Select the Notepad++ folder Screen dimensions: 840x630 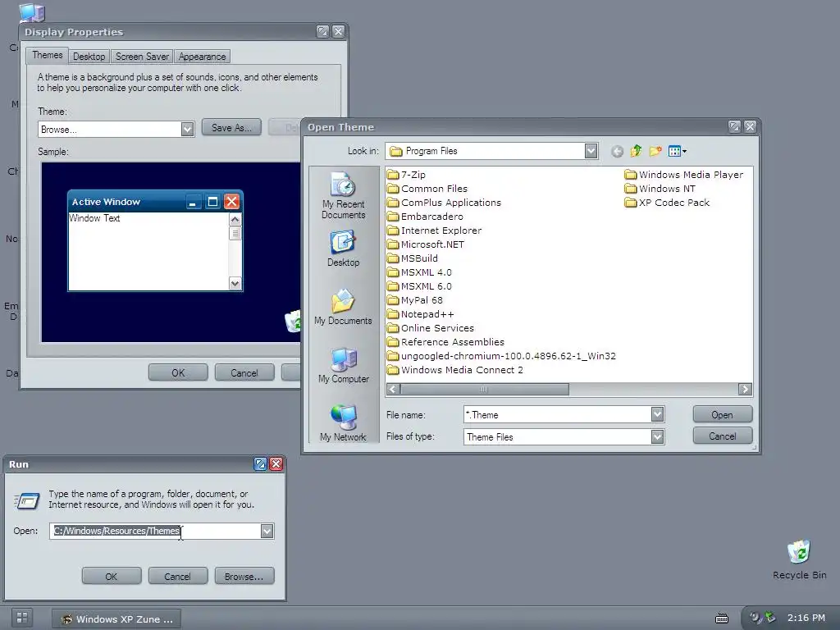coord(421,314)
